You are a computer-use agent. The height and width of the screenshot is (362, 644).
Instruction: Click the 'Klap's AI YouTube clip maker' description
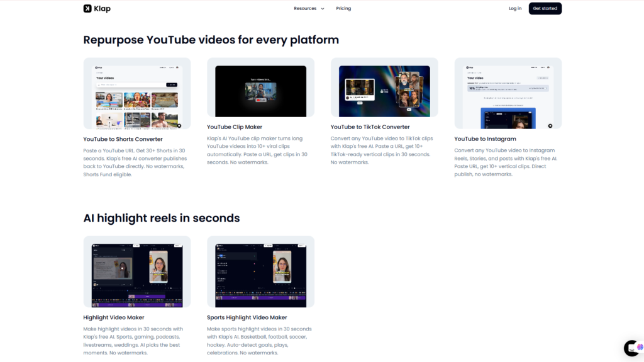[x=257, y=150]
